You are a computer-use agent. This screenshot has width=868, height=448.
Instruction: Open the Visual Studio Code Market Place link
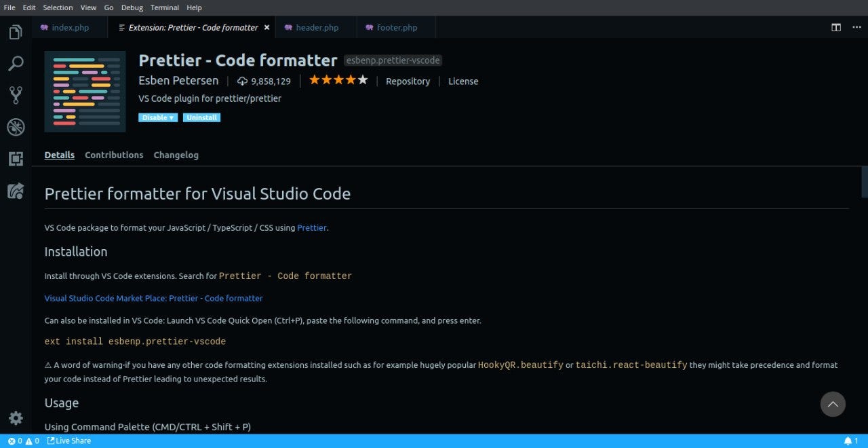[x=153, y=298]
